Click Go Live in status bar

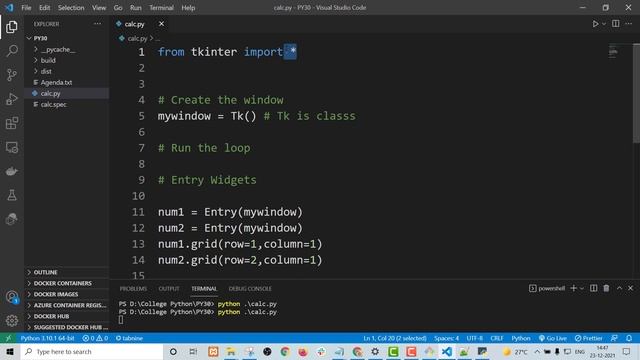coord(553,338)
